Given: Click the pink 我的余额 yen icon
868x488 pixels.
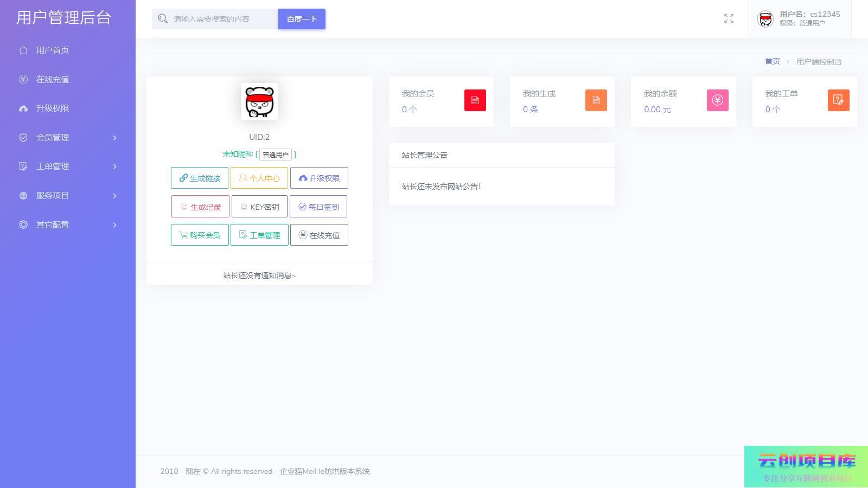Looking at the screenshot, I should click(x=717, y=100).
